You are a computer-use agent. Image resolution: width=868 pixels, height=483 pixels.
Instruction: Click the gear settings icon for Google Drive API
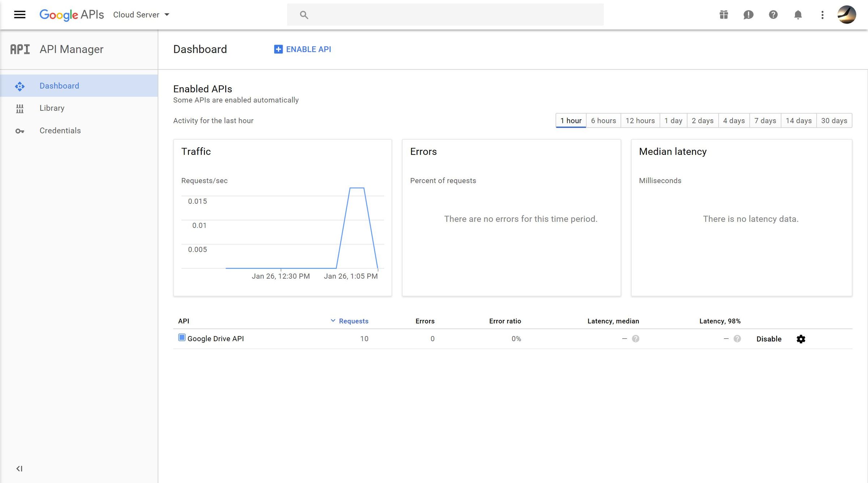[x=801, y=339]
